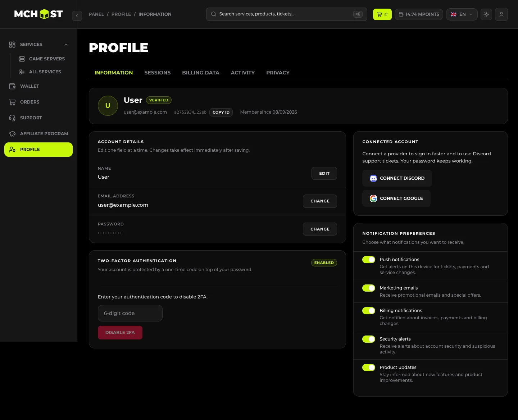This screenshot has height=420, width=518.
Task: Click the Copy ID button
Action: pos(221,112)
